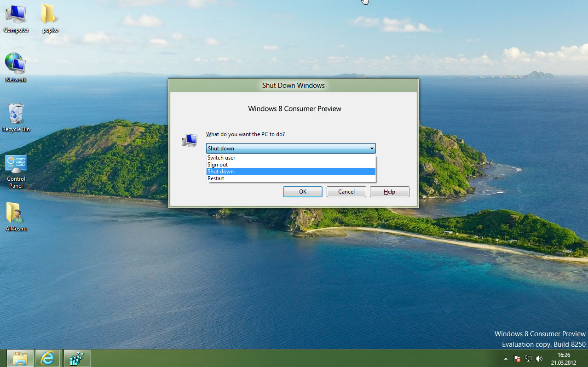Click the Shut Down Windows title bar
Viewport: 588px width, 367px height.
[x=294, y=86]
